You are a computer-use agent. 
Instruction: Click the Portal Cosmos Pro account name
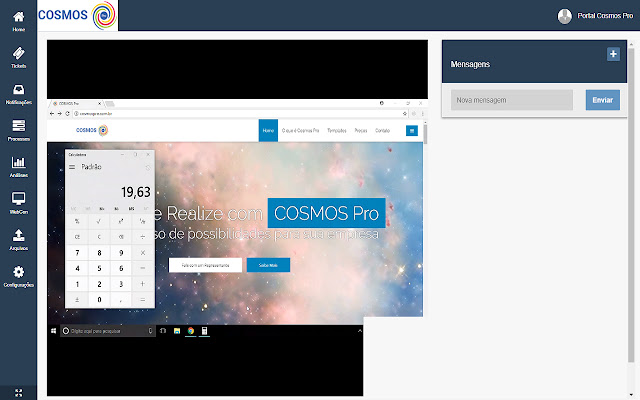pos(605,16)
